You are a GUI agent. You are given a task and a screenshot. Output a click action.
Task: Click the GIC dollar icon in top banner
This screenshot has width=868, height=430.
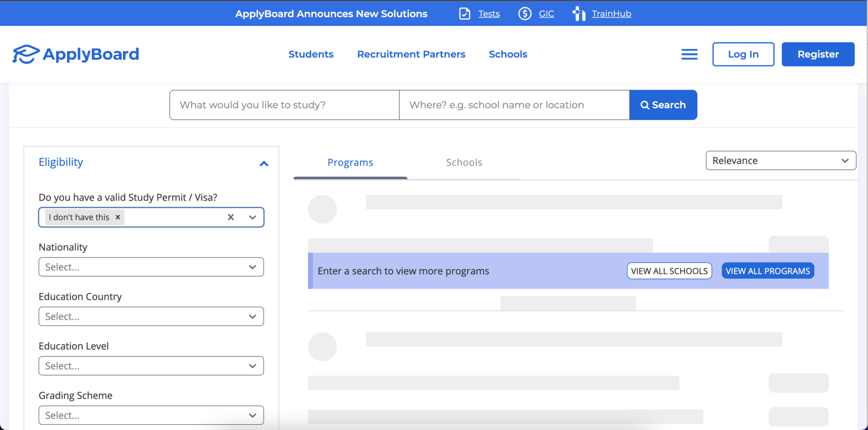(525, 13)
